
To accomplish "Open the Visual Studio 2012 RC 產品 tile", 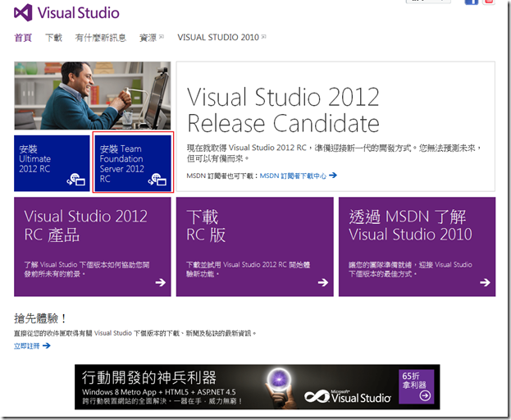I will (92, 247).
